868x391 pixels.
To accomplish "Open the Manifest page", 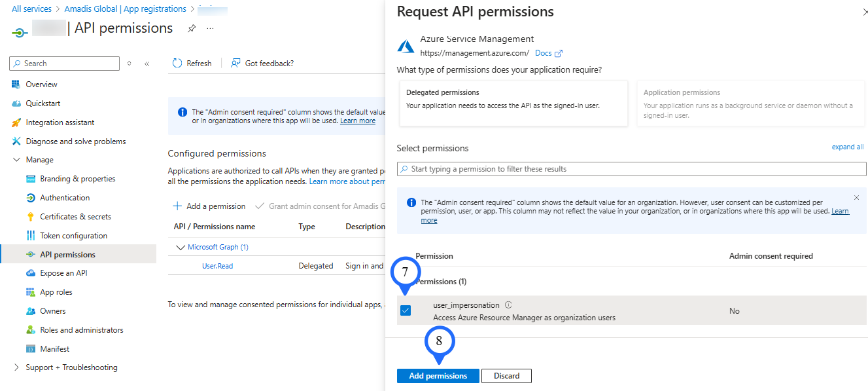I will (x=55, y=349).
